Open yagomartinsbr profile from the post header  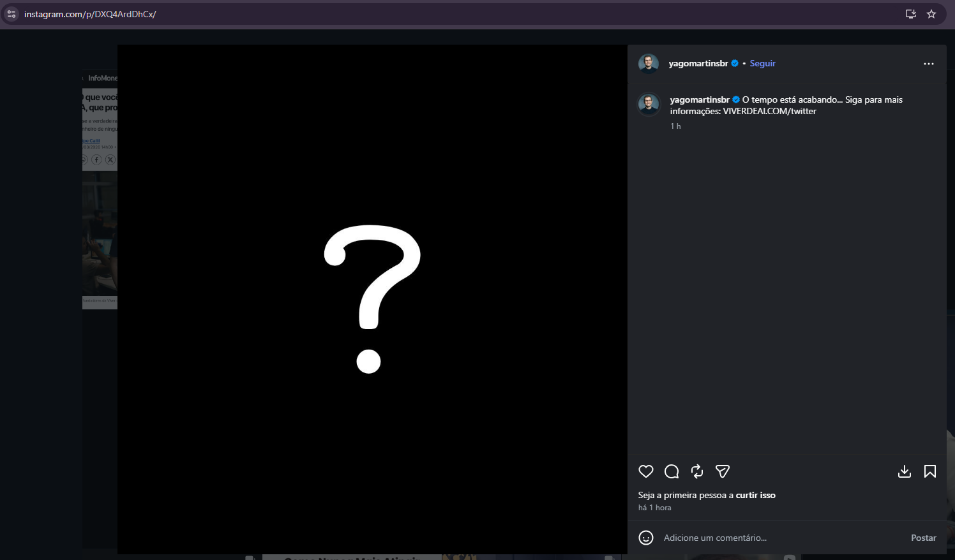coord(698,63)
